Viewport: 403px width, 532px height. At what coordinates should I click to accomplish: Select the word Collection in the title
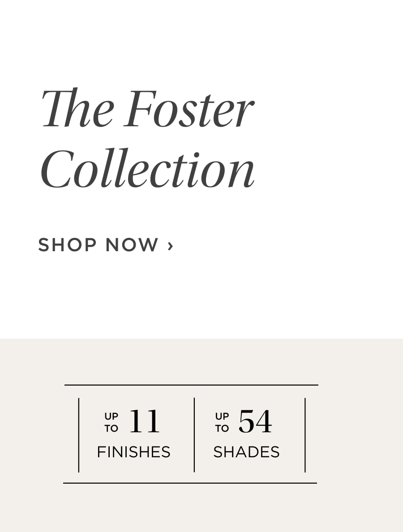148,168
